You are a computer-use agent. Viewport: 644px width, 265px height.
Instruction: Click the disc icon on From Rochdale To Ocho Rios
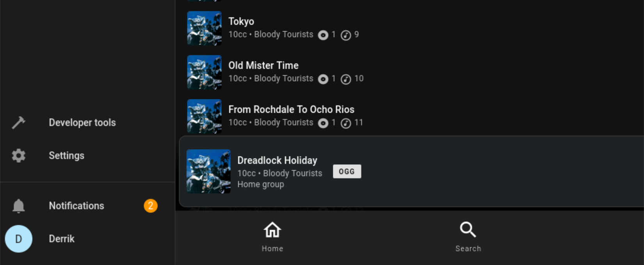(x=323, y=123)
